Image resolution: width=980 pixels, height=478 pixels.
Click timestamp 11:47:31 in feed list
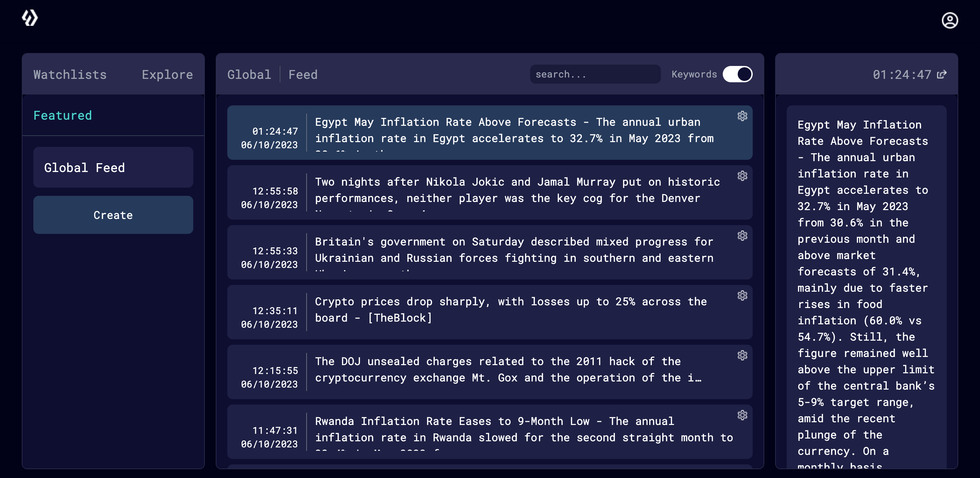point(275,430)
